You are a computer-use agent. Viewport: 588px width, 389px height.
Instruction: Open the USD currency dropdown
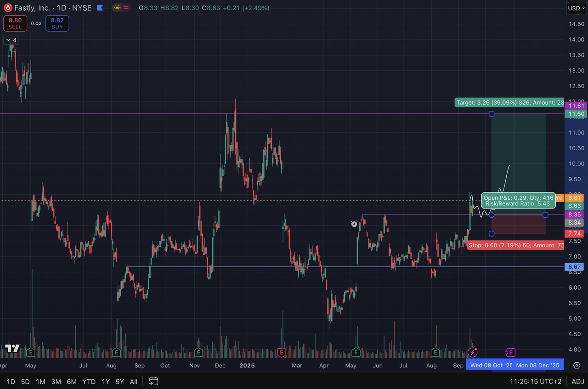click(576, 8)
